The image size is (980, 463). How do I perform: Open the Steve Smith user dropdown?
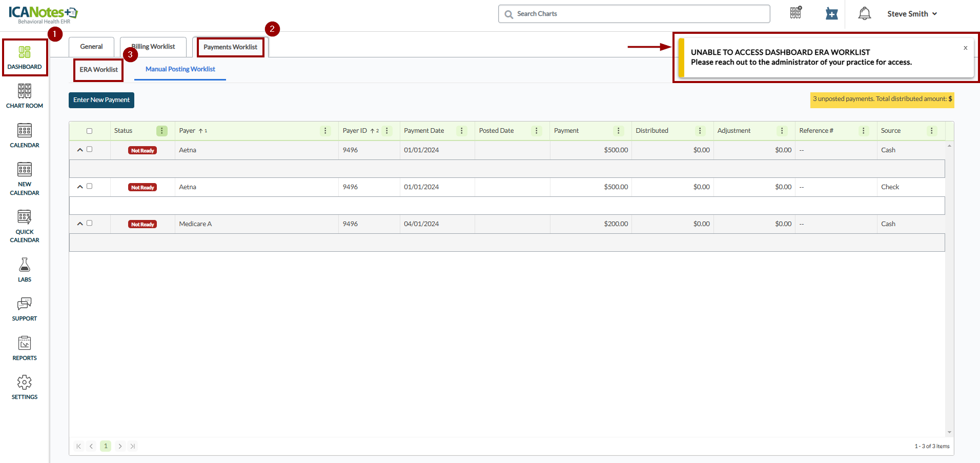point(912,14)
